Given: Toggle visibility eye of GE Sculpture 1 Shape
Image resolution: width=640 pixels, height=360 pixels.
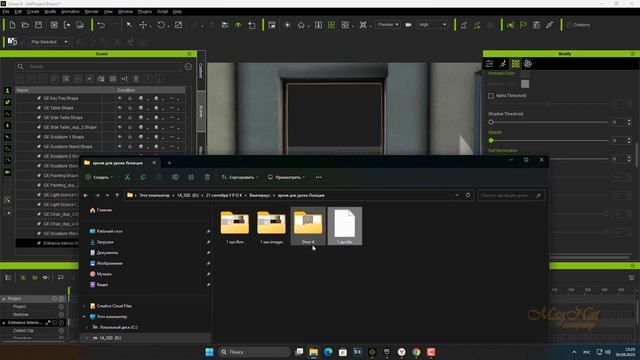Looking at the screenshot, I should pos(120,137).
